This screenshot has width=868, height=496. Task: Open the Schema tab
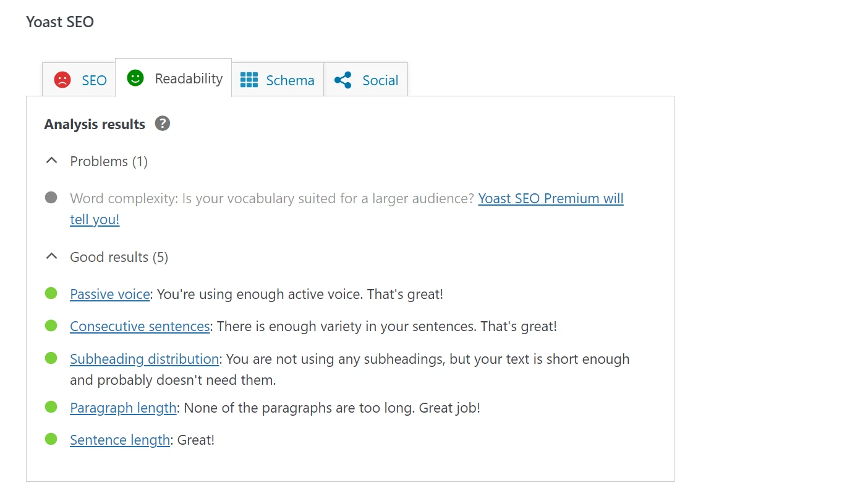(x=290, y=80)
